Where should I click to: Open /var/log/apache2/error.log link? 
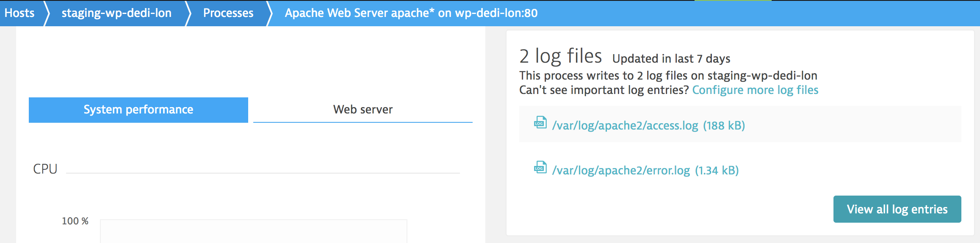tap(621, 171)
